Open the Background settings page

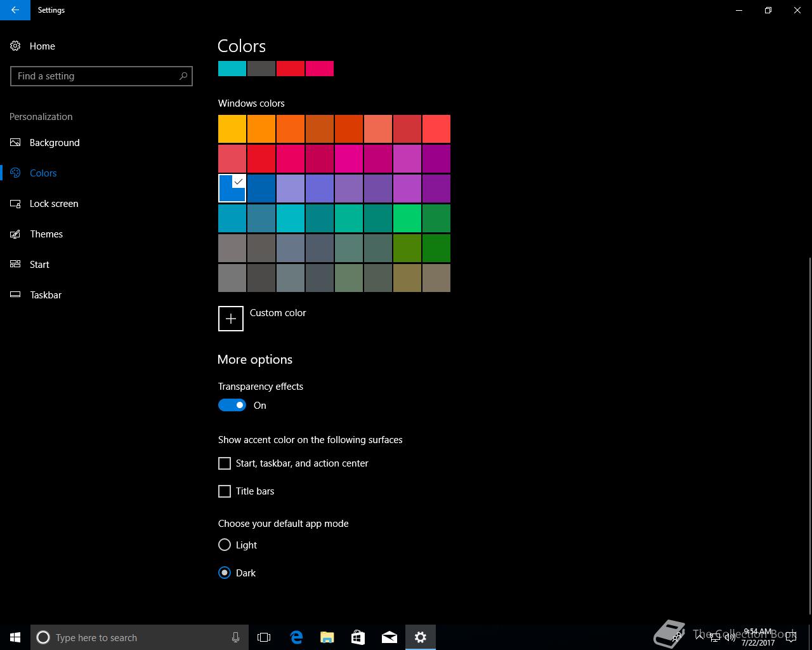point(55,143)
